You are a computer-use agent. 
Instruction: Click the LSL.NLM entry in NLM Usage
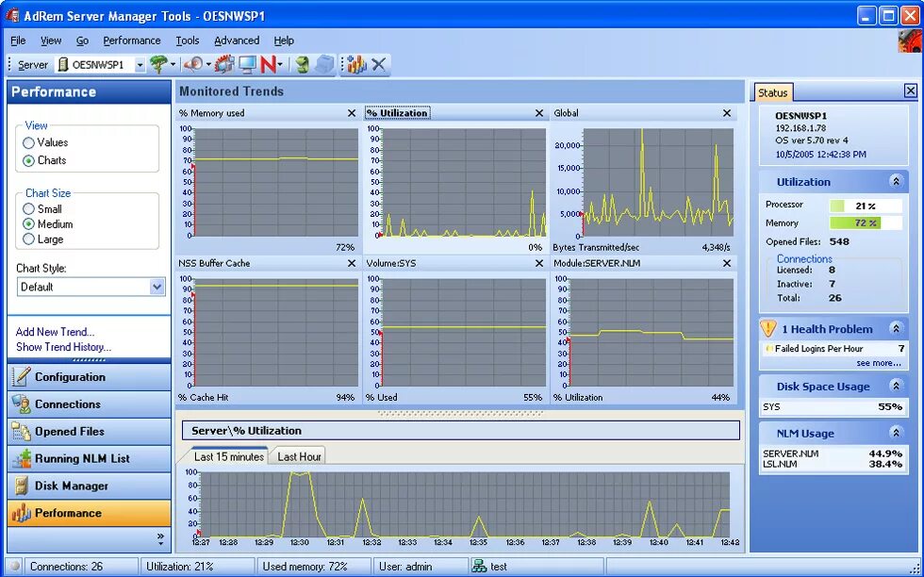(x=833, y=464)
